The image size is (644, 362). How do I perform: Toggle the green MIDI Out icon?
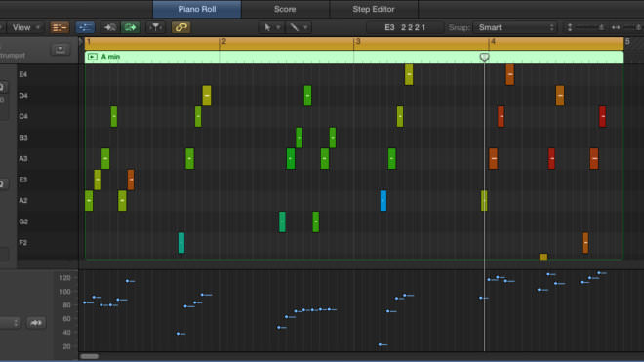point(130,27)
